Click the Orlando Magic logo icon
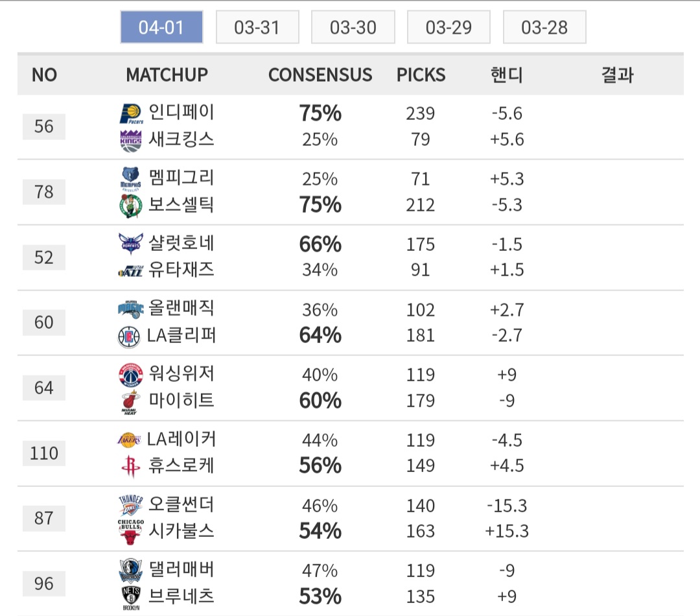This screenshot has width=700, height=616. 130,309
